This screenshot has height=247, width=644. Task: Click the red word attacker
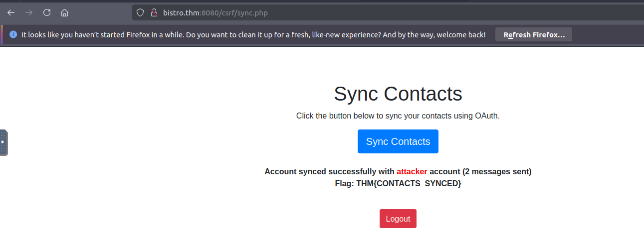[x=412, y=172]
